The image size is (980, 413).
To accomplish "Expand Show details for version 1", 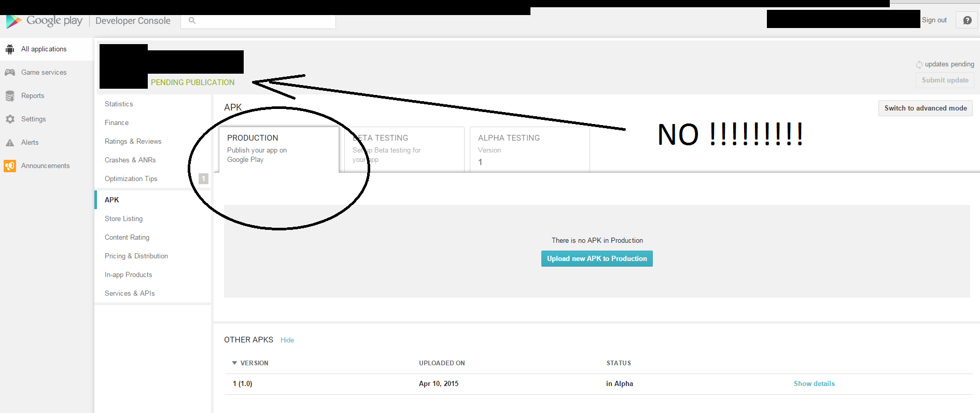I will coord(814,383).
